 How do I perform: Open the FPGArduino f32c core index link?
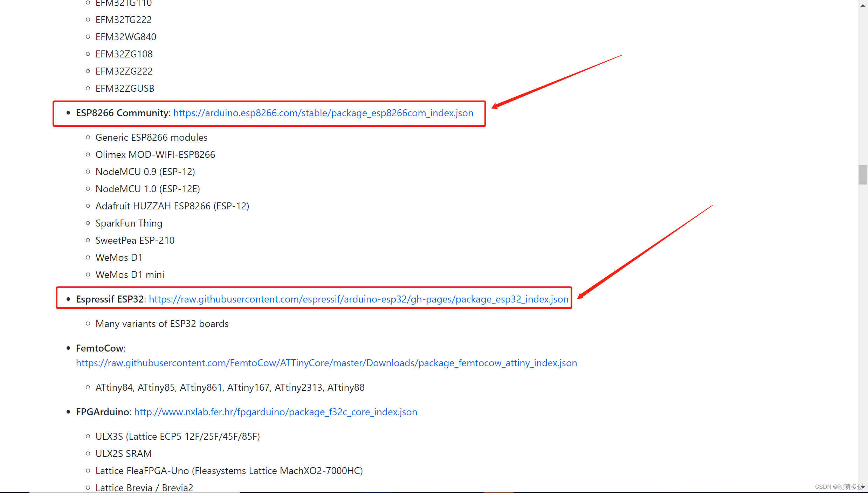click(x=275, y=412)
